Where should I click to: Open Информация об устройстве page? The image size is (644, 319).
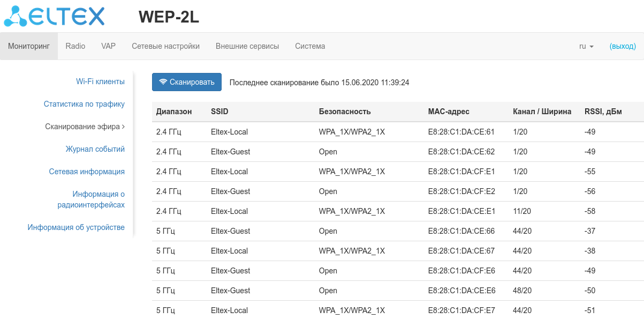76,227
